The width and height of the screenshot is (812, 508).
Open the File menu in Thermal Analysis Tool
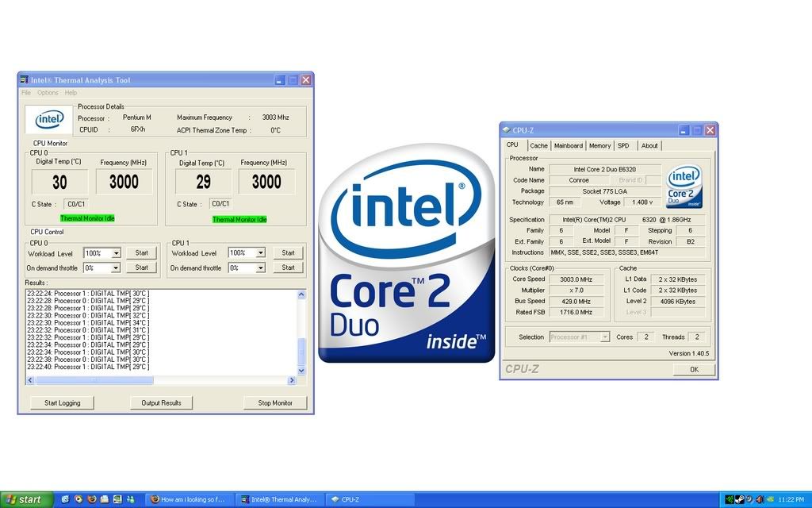click(26, 93)
